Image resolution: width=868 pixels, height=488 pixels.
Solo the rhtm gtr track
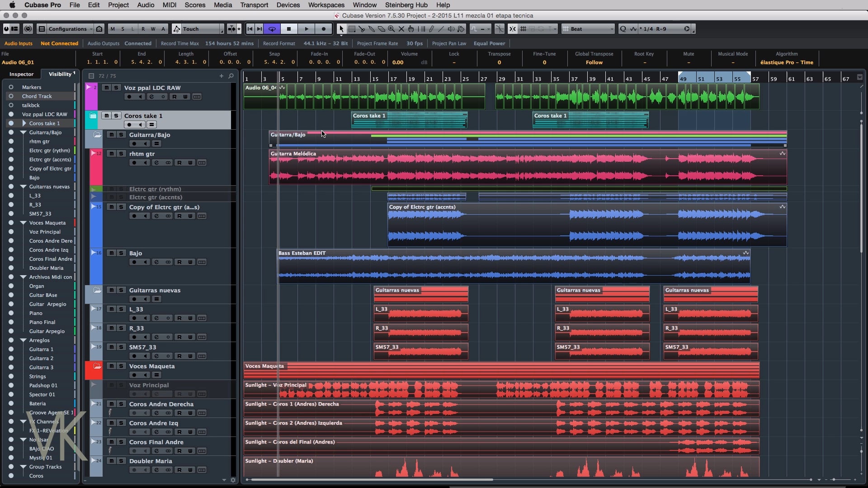(121, 154)
